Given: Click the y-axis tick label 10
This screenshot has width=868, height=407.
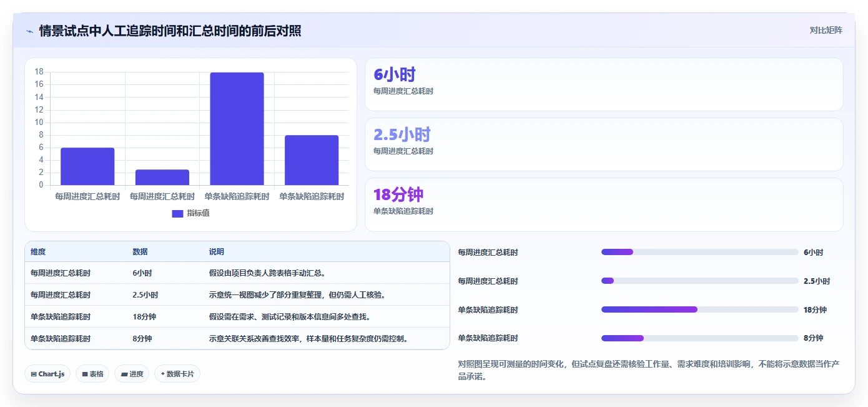Looking at the screenshot, I should click(39, 123).
